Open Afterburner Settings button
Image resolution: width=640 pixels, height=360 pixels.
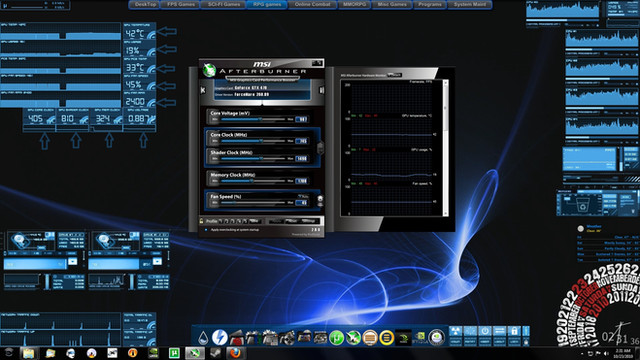(309, 221)
